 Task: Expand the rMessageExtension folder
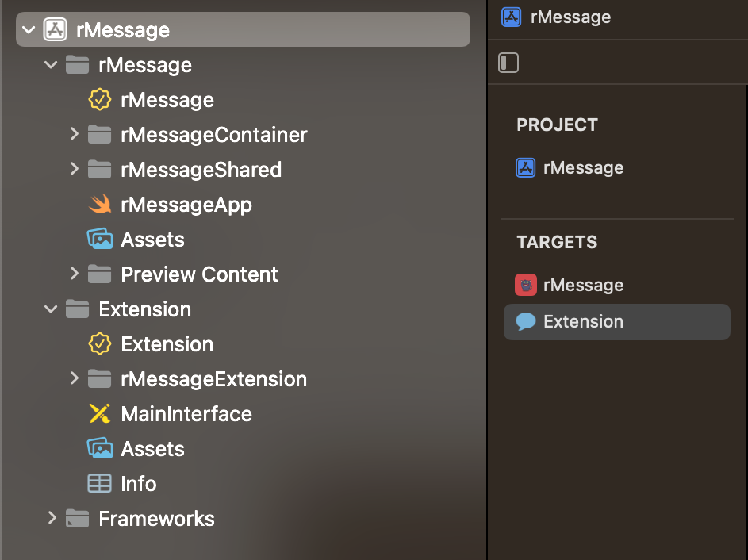point(75,379)
